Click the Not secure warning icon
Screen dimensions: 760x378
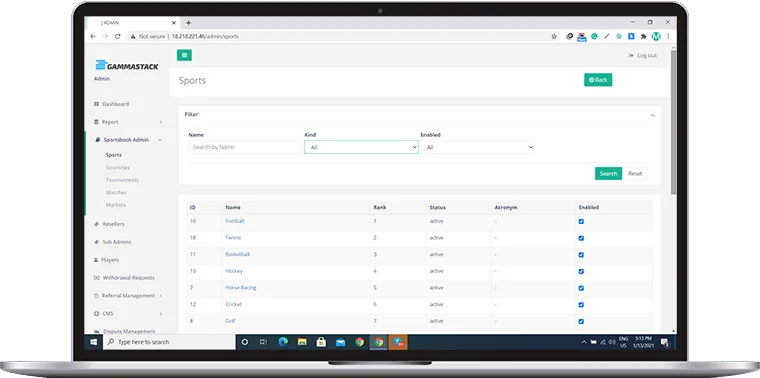pos(133,36)
